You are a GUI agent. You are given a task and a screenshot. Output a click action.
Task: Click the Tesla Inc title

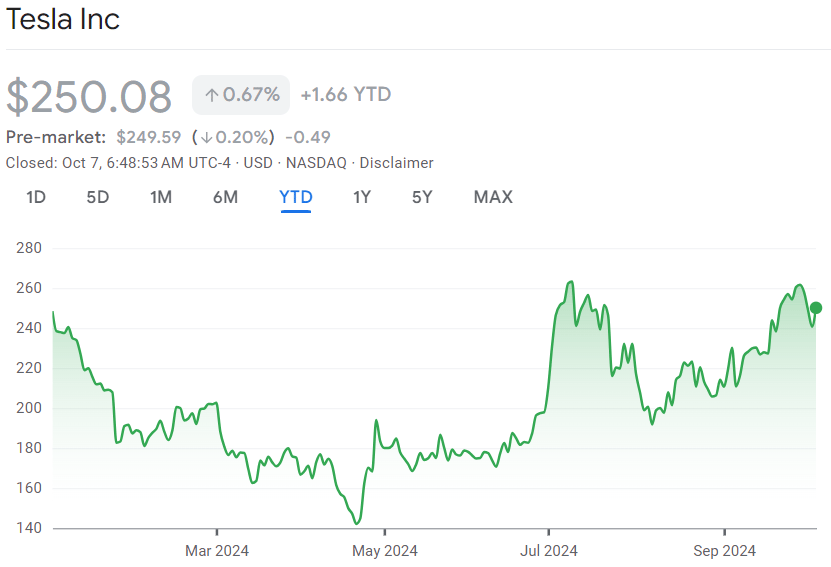pyautogui.click(x=63, y=20)
